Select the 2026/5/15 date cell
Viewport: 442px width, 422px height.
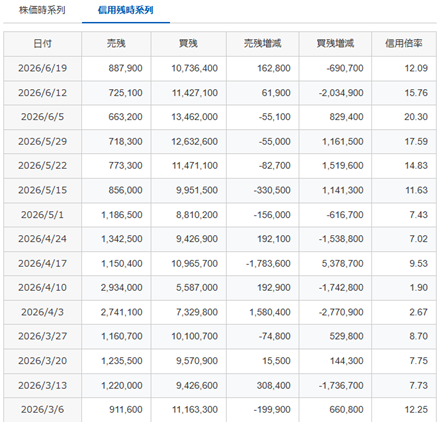[x=42, y=190]
